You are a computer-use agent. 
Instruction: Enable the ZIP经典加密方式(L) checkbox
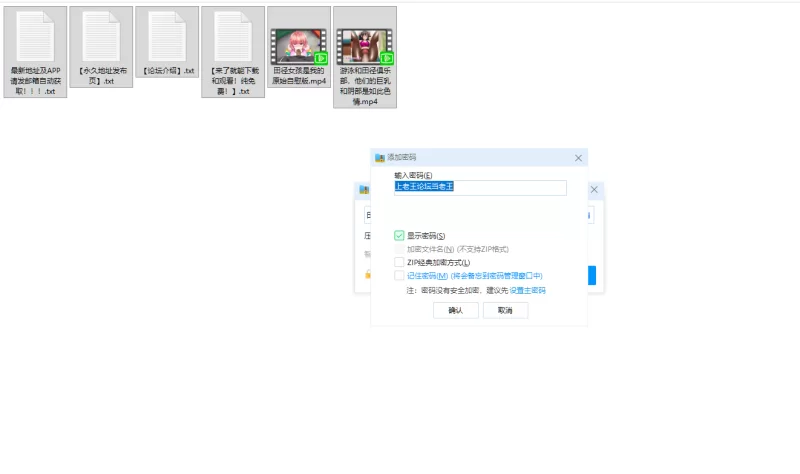pyautogui.click(x=399, y=262)
